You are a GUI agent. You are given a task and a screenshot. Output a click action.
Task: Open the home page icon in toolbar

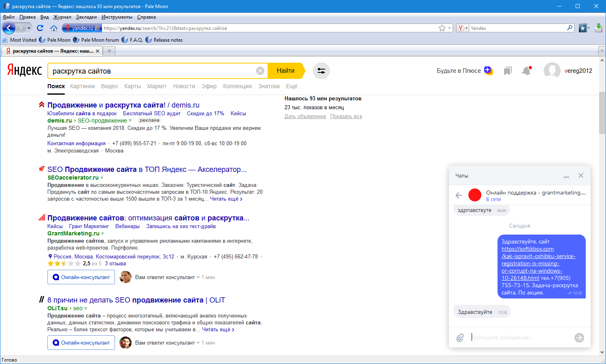[53, 28]
